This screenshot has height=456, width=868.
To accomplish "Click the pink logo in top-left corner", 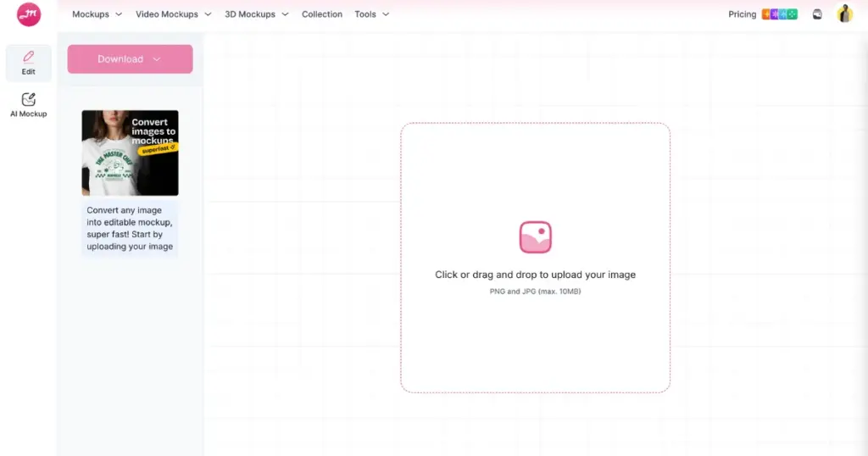I will pos(29,14).
